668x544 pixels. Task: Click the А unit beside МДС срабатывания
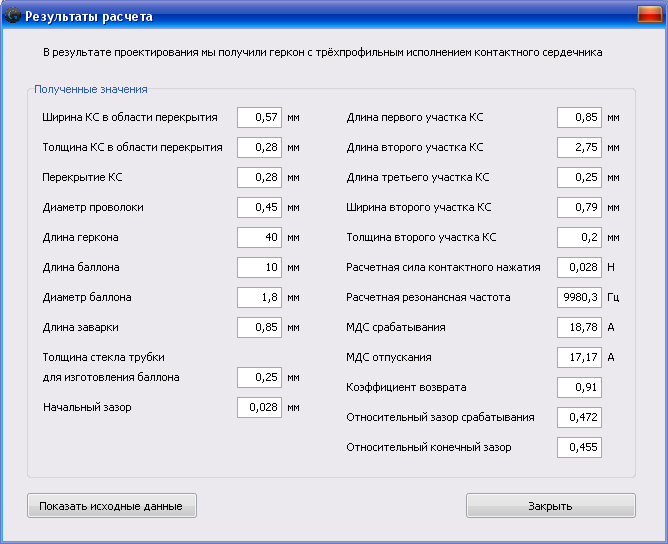pos(611,328)
